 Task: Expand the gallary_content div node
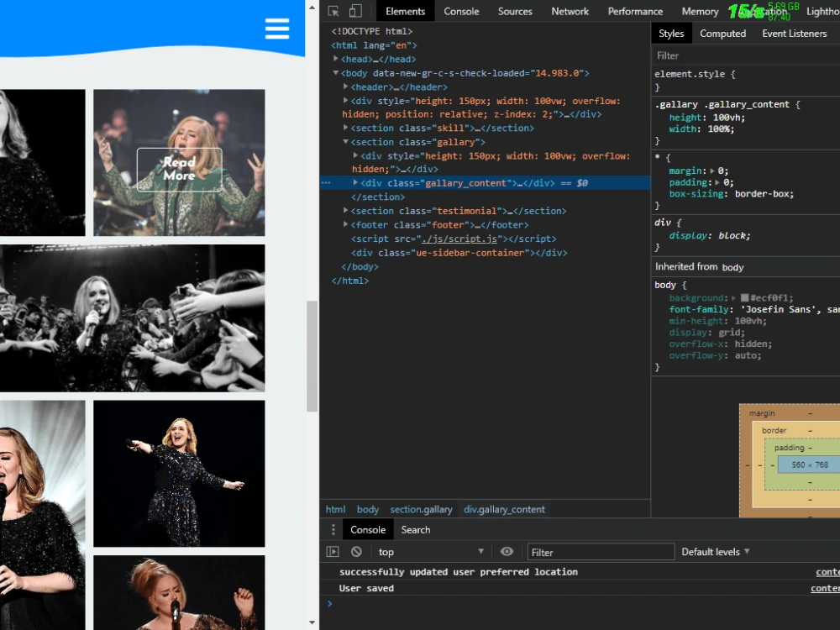[x=355, y=182]
